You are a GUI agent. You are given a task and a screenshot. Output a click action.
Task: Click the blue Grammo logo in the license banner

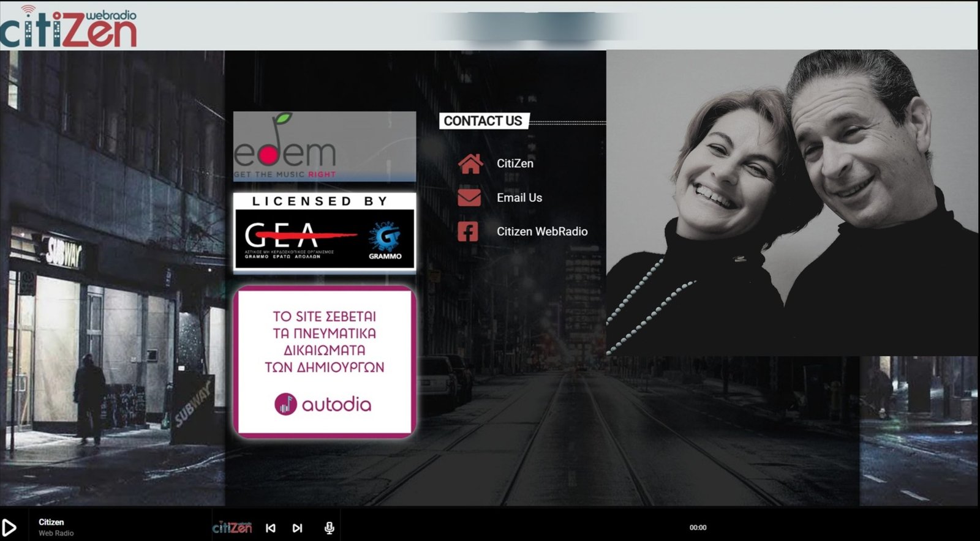click(x=385, y=240)
